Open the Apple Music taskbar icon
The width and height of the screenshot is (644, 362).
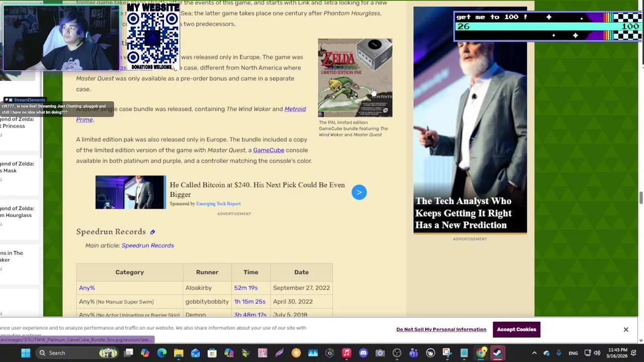(x=346, y=353)
